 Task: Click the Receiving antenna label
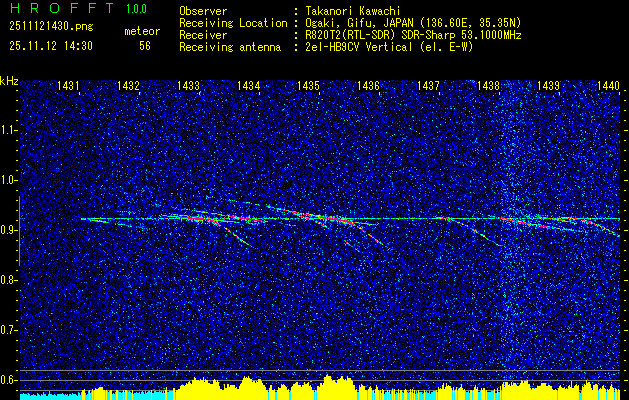point(230,47)
